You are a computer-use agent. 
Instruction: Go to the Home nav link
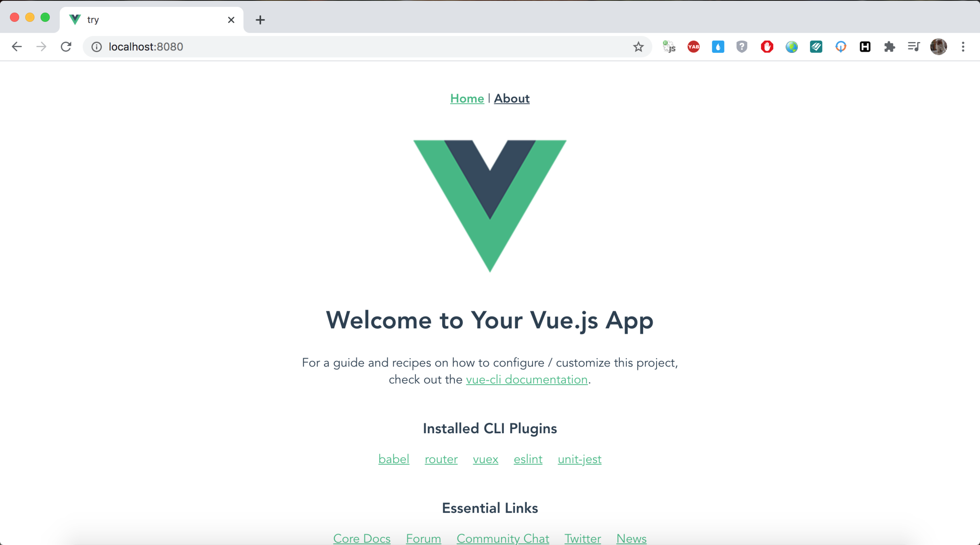(x=467, y=99)
